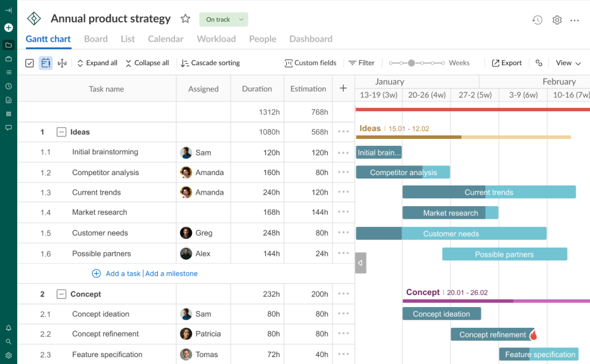Open the briefcase portfolio icon in sidebar
590x364 pixels.
[8, 59]
